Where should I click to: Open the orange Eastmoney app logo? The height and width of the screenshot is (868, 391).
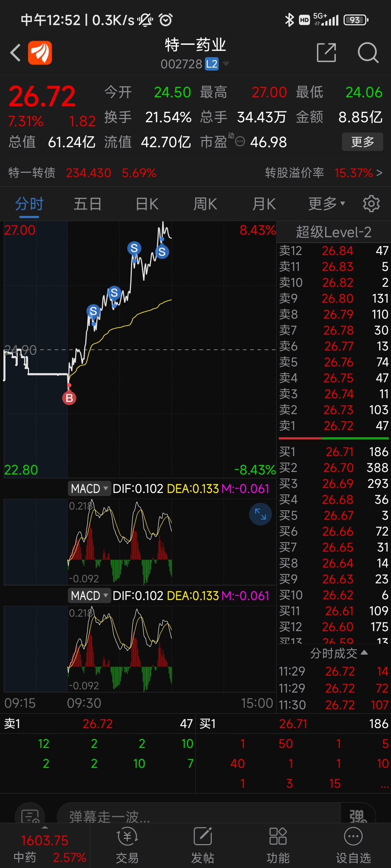[40, 53]
